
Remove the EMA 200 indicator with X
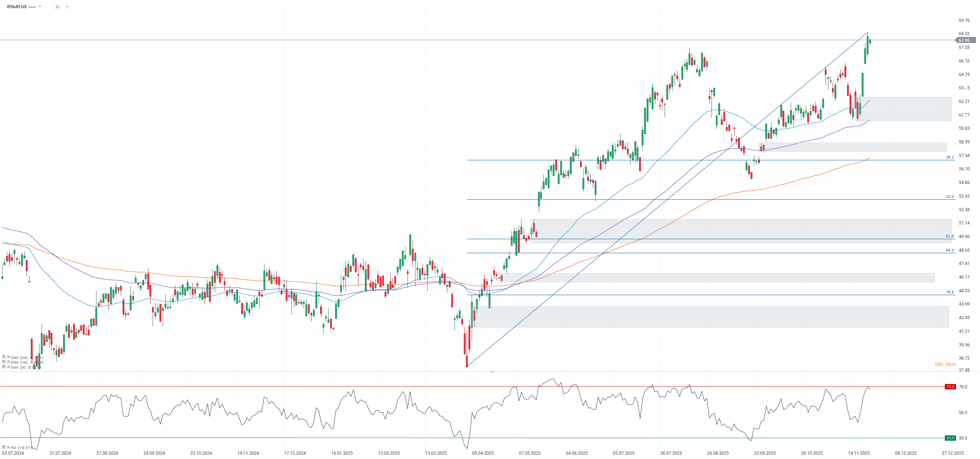pos(8,357)
